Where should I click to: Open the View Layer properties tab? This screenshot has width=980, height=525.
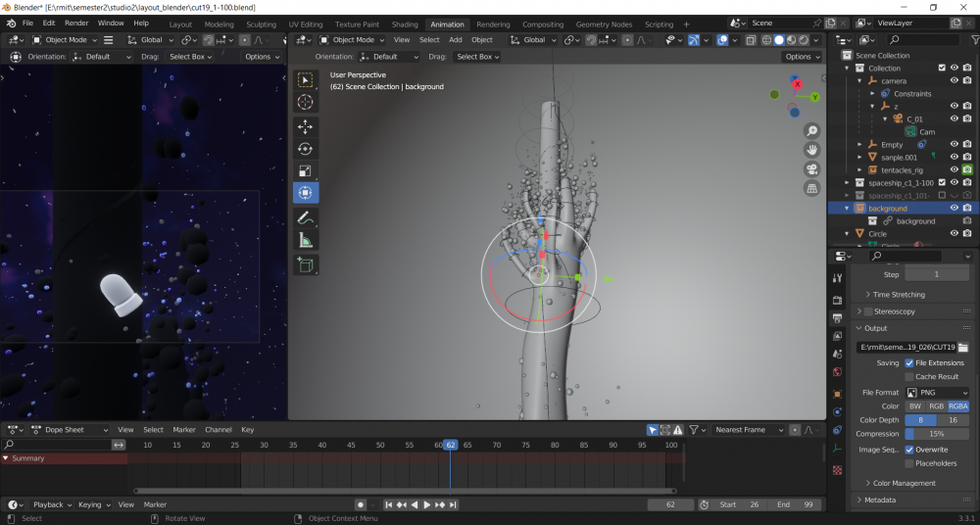pos(838,336)
